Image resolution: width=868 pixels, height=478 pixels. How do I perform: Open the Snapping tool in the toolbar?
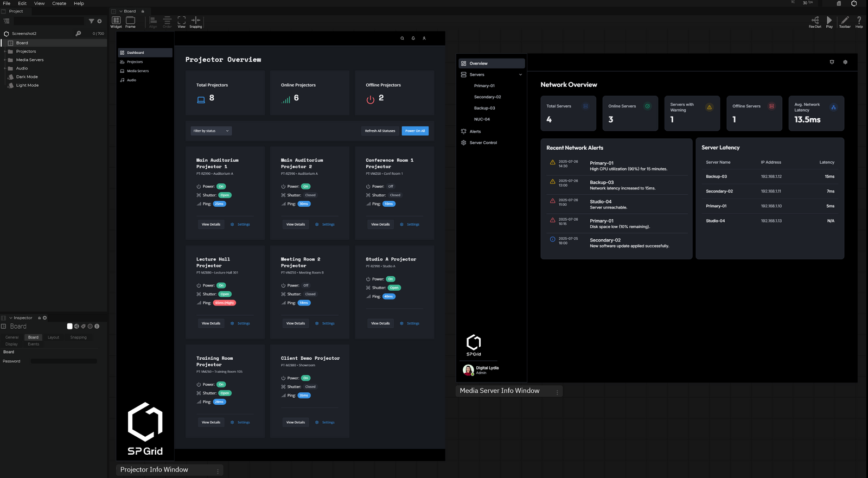[196, 21]
